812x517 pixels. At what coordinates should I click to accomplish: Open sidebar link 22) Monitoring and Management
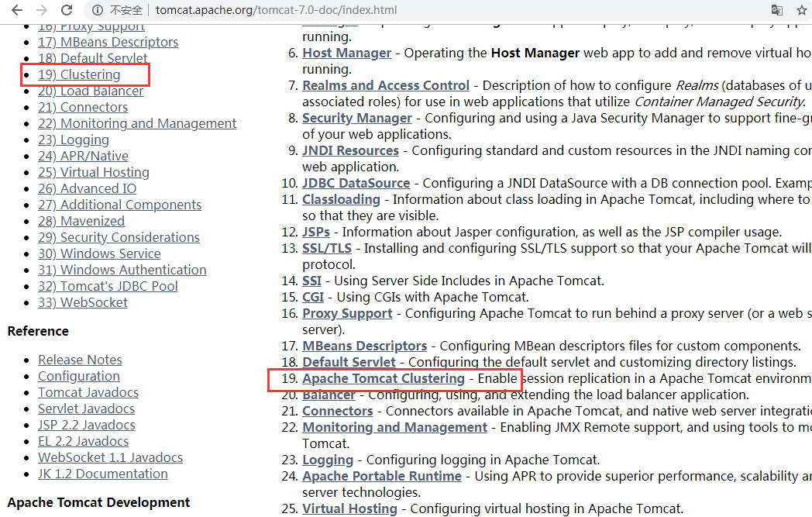(136, 123)
